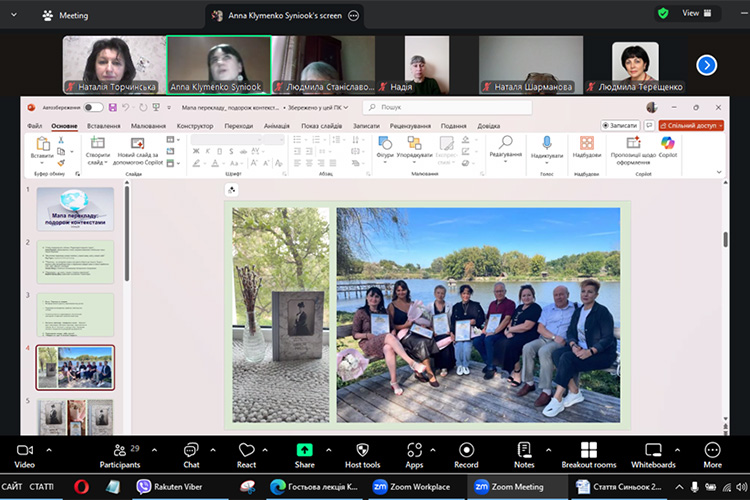Viewport: 750px width, 500px height.
Task: Toggle the Video camera on or off
Action: click(25, 450)
